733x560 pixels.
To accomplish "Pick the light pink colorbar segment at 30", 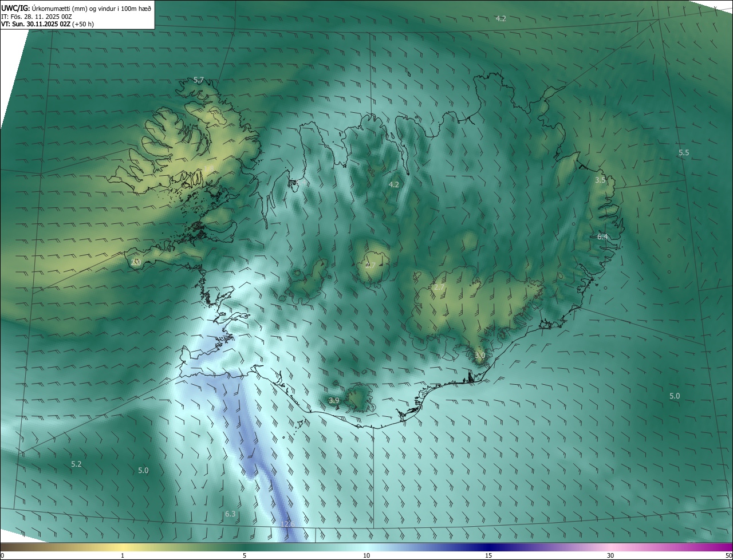I will pyautogui.click(x=610, y=547).
